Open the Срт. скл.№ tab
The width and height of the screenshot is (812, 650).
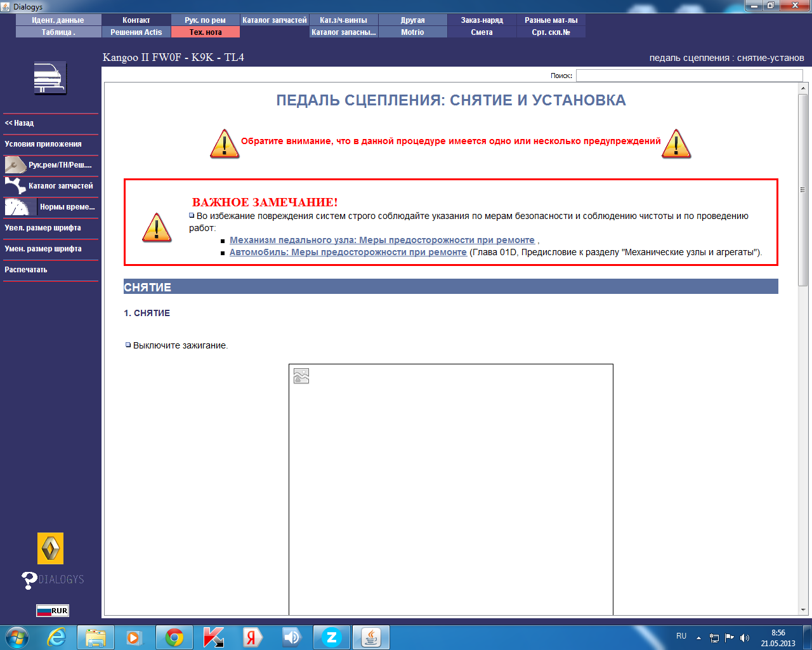click(x=551, y=32)
